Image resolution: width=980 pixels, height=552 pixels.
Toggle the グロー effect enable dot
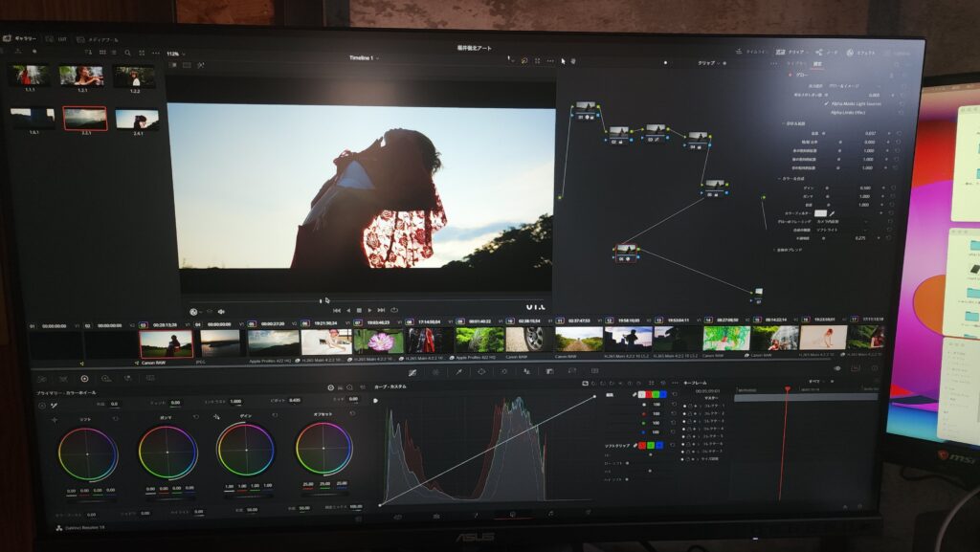point(790,75)
